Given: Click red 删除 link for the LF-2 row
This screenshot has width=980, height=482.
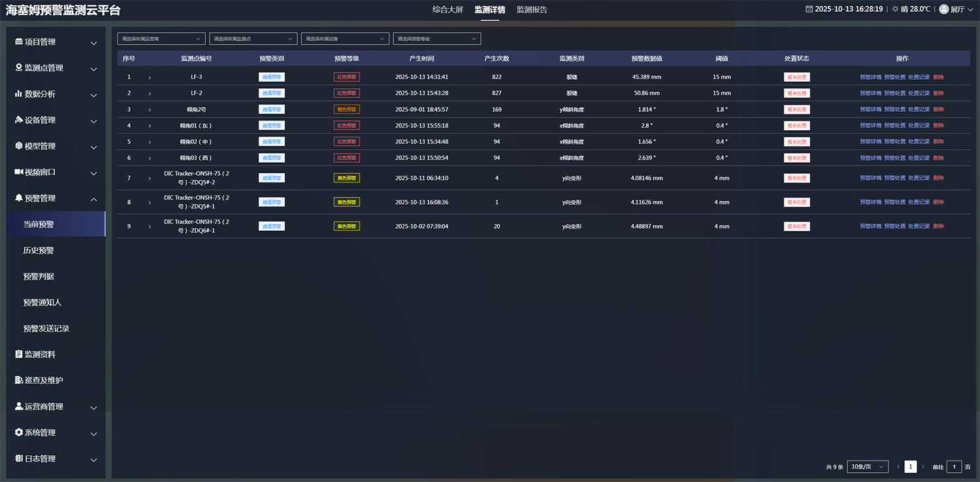Looking at the screenshot, I should click(938, 94).
